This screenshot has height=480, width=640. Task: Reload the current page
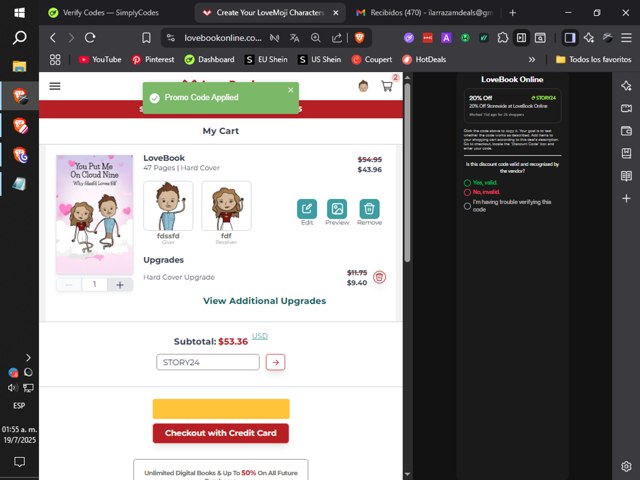pyautogui.click(x=90, y=38)
